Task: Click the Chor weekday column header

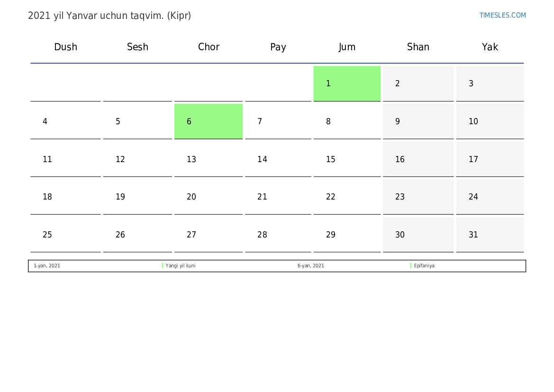Action: click(x=209, y=47)
